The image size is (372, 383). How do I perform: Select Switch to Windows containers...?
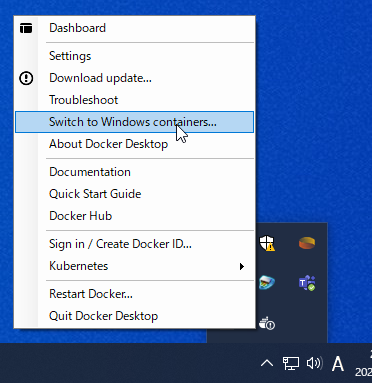point(134,122)
